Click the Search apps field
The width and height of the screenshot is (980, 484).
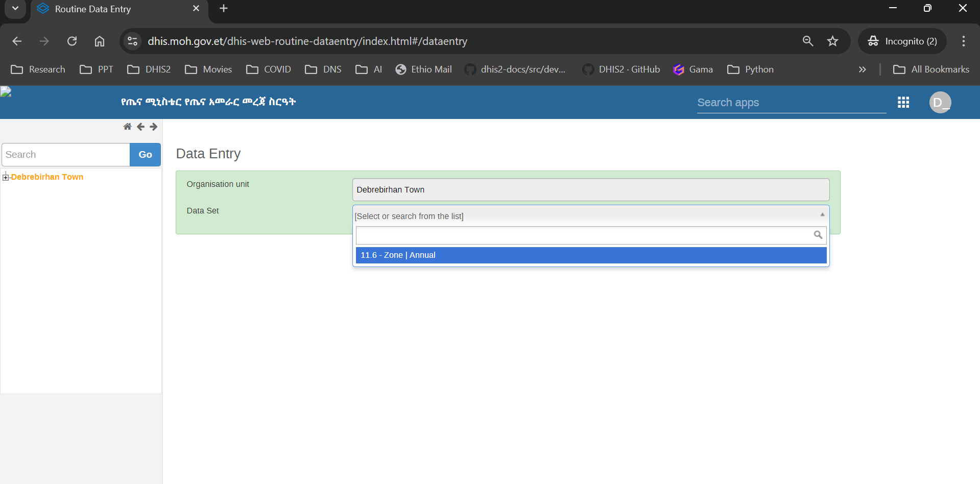click(791, 103)
